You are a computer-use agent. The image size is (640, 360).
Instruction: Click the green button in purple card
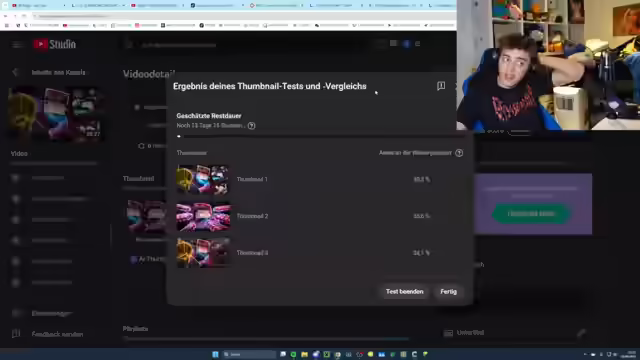tap(531, 214)
